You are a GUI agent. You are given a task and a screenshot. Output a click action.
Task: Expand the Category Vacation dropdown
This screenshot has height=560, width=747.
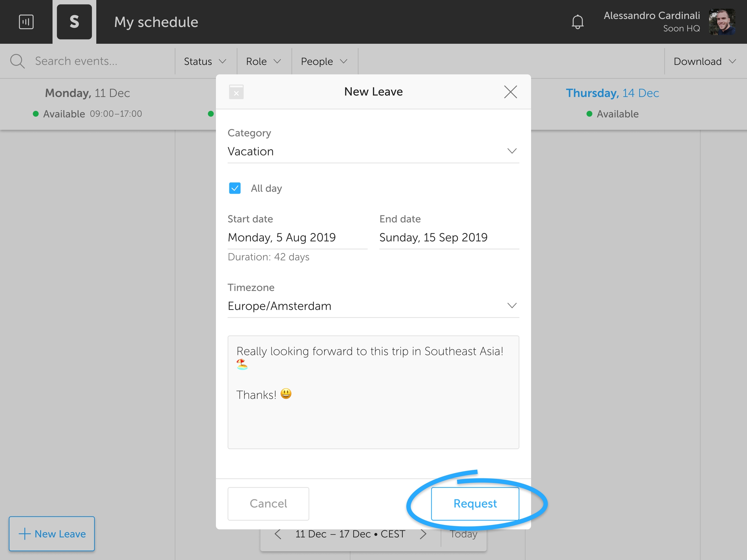point(373,151)
